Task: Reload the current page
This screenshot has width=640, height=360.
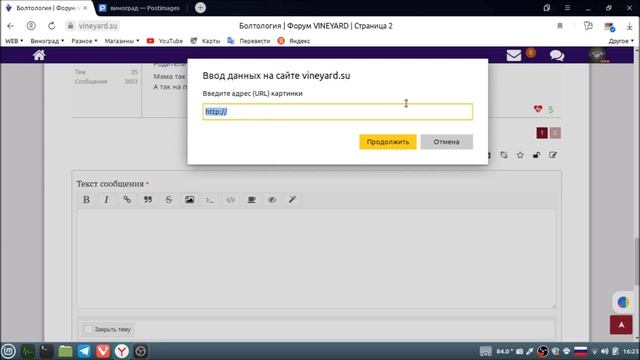Action: tap(51, 26)
